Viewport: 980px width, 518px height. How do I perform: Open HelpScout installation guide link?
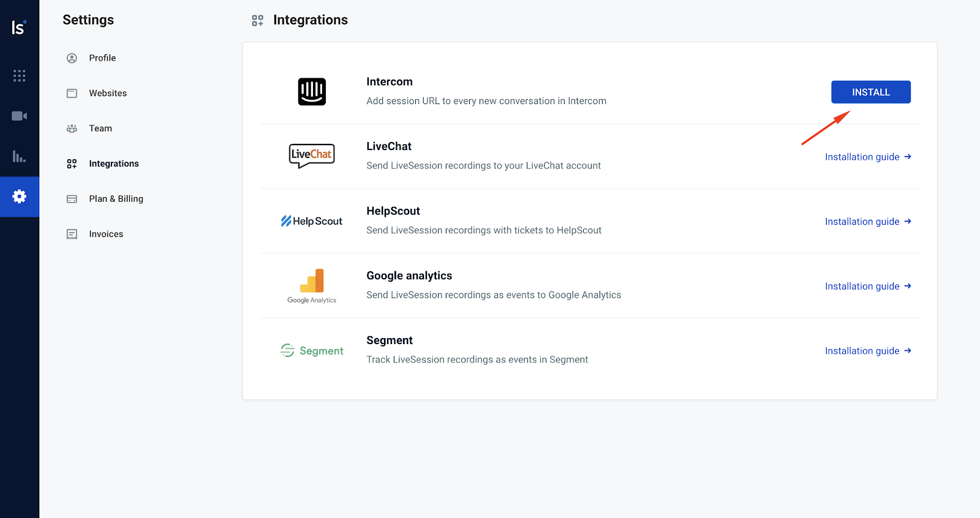point(867,222)
